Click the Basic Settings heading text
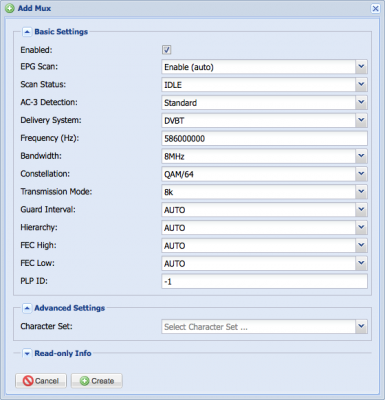The image size is (385, 400). pos(61,32)
